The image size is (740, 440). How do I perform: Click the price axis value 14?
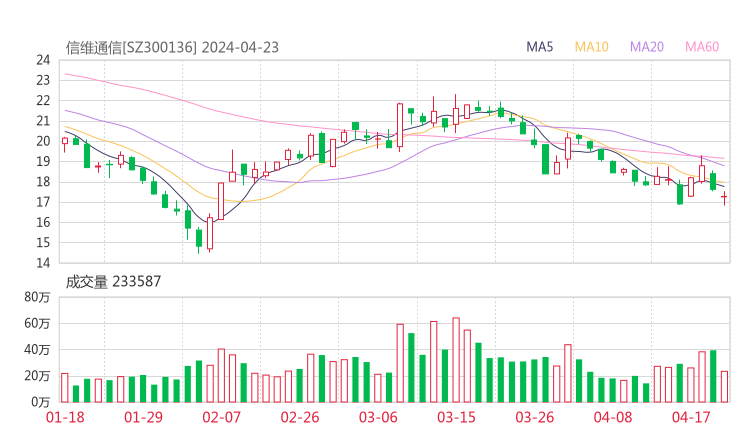pyautogui.click(x=43, y=263)
